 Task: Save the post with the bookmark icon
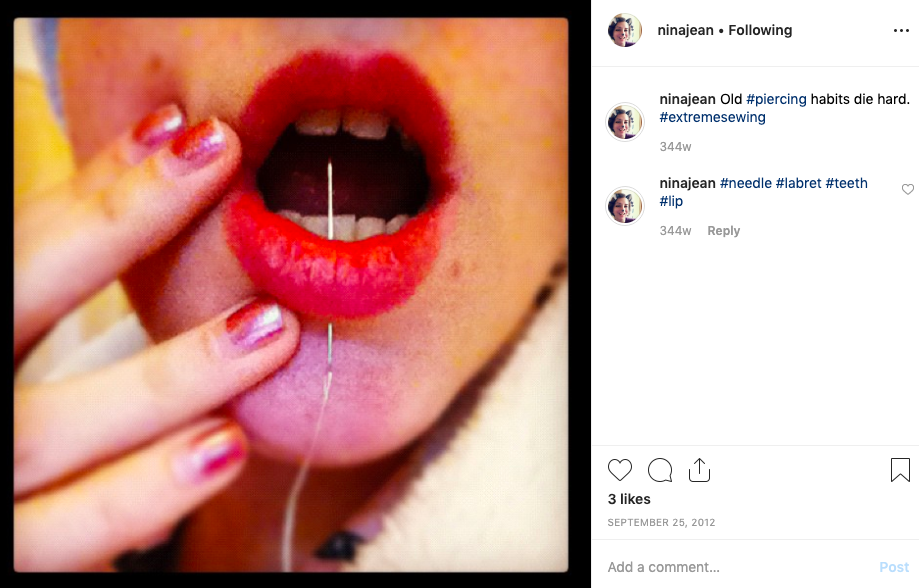(900, 470)
